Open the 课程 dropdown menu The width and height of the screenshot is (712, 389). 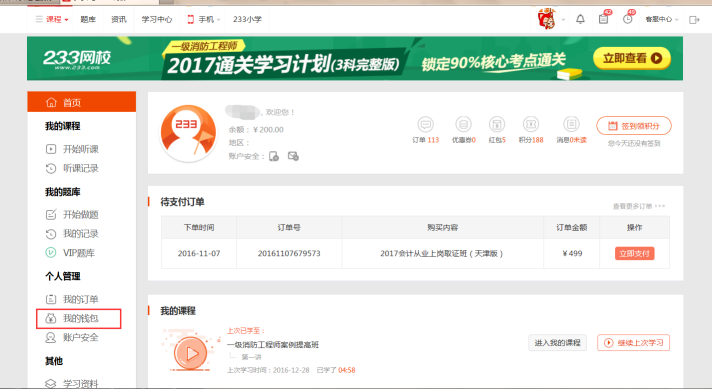(x=52, y=20)
